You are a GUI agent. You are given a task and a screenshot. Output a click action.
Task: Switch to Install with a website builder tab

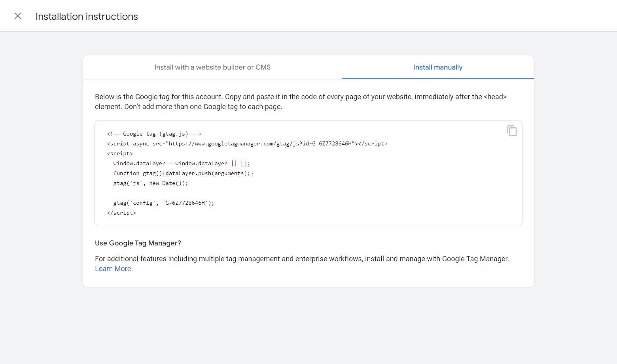pyautogui.click(x=212, y=67)
